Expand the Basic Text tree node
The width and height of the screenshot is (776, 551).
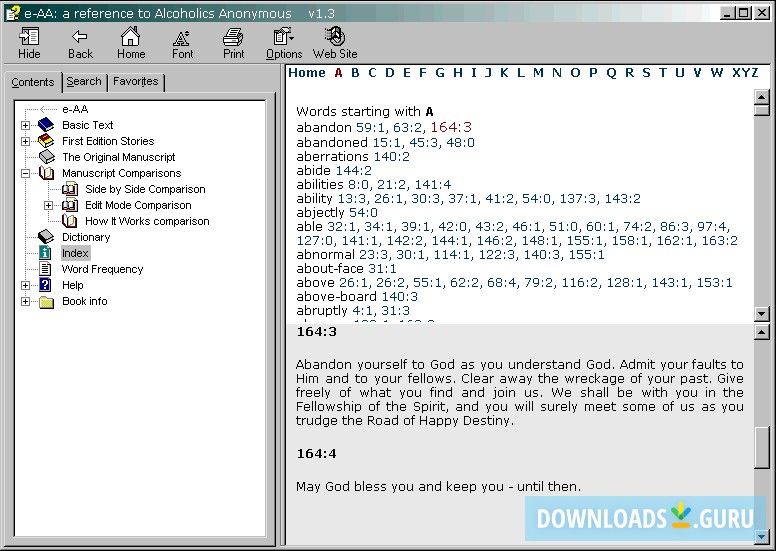coord(26,125)
